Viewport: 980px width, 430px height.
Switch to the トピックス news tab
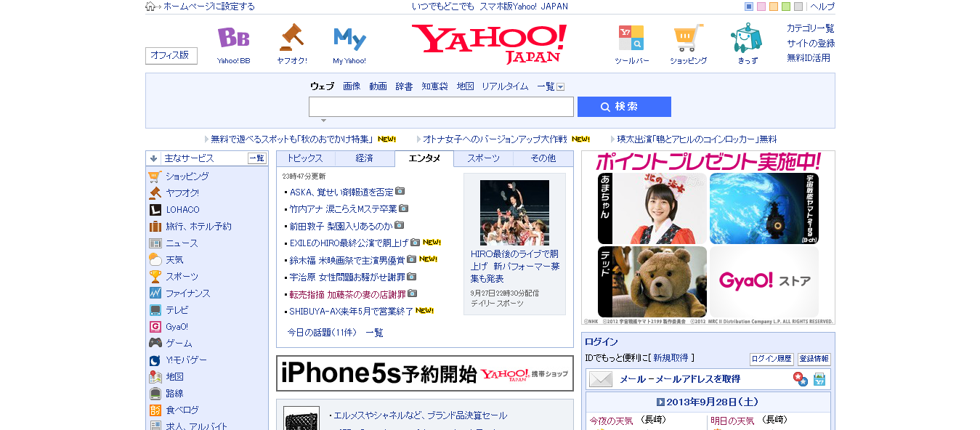[x=305, y=158]
